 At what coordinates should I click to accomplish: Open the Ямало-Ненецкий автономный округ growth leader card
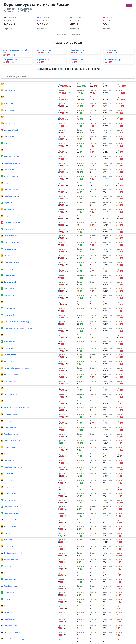coord(17,52)
